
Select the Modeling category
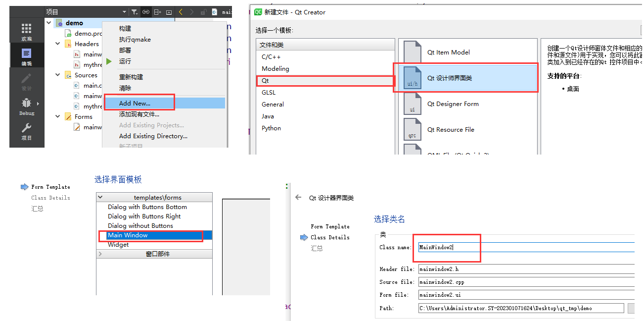(276, 69)
